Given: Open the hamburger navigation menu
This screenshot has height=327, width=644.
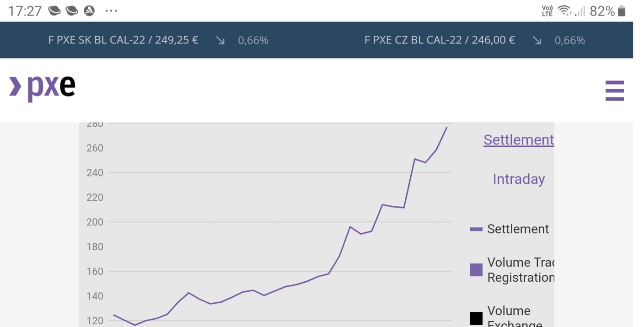Looking at the screenshot, I should click(x=614, y=90).
